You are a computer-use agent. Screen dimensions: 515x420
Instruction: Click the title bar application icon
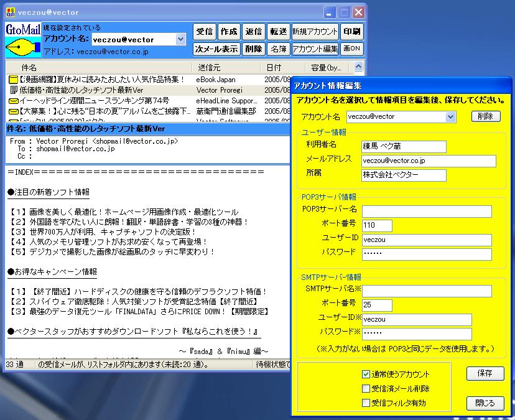click(x=11, y=12)
